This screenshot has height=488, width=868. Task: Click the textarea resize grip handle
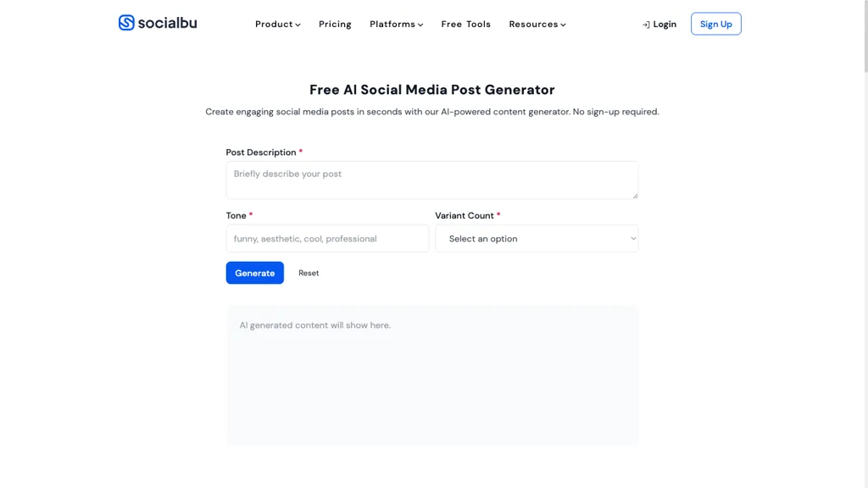(635, 197)
